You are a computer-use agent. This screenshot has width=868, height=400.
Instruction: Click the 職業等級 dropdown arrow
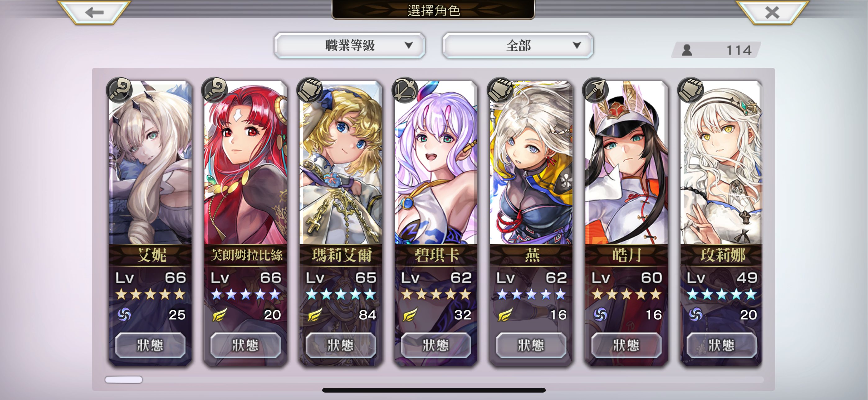[x=409, y=45]
